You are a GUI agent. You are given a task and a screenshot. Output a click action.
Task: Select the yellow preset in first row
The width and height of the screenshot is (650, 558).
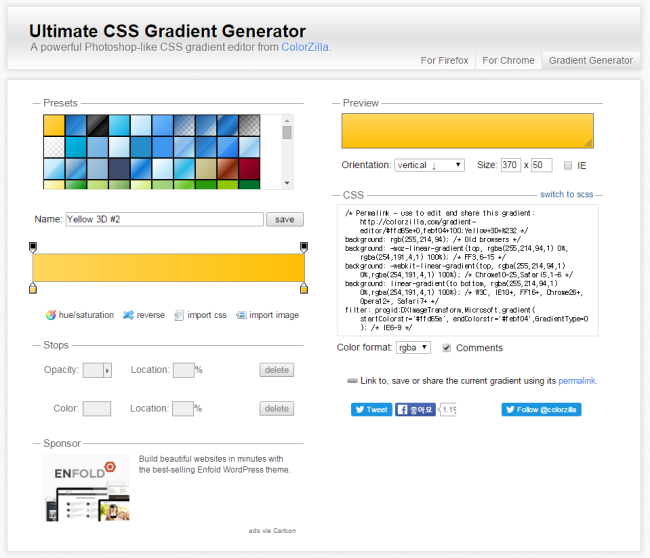(x=54, y=125)
